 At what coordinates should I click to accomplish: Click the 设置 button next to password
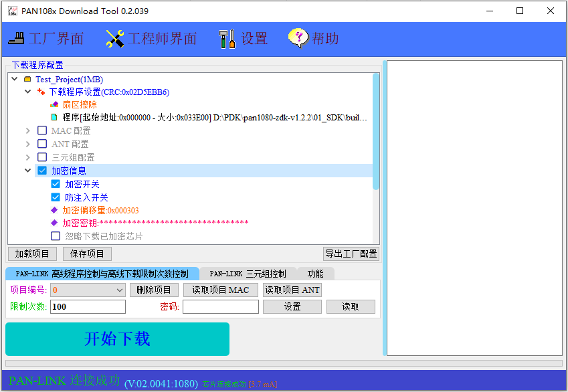tap(292, 307)
